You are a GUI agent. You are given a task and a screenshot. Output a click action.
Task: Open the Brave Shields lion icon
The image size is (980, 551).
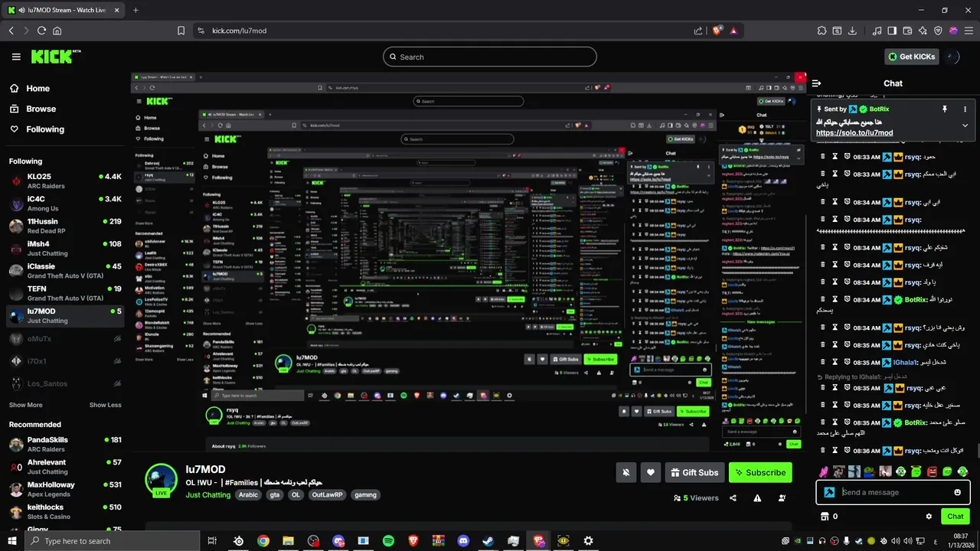coord(717,31)
